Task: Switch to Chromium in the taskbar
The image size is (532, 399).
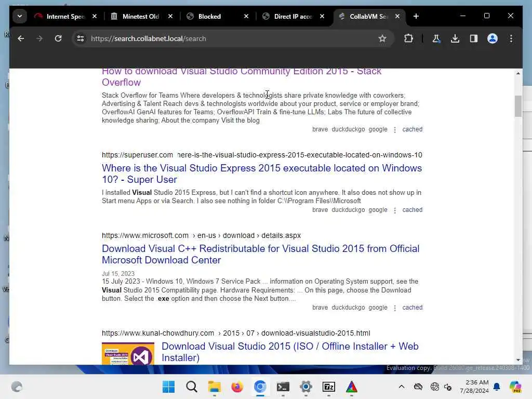Action: click(260, 387)
